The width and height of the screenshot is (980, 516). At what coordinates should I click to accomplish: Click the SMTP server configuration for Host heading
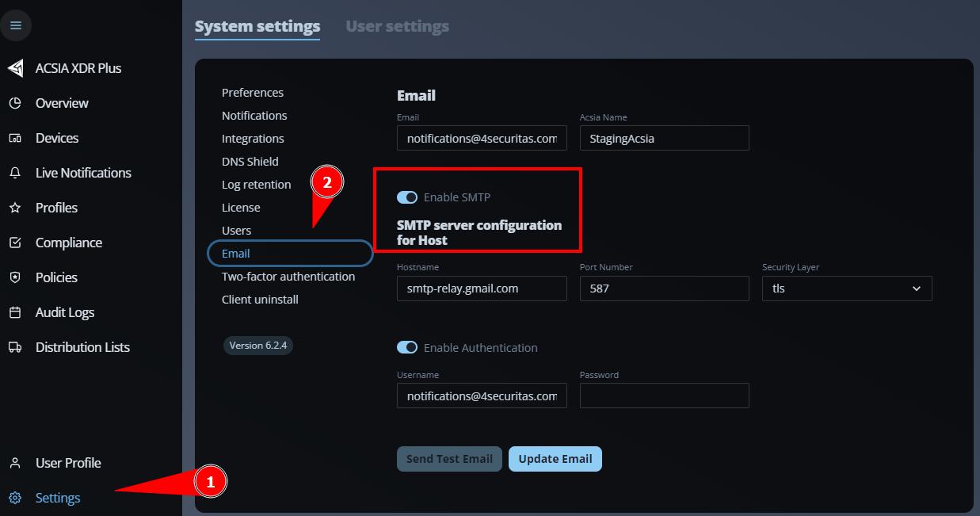pos(479,232)
